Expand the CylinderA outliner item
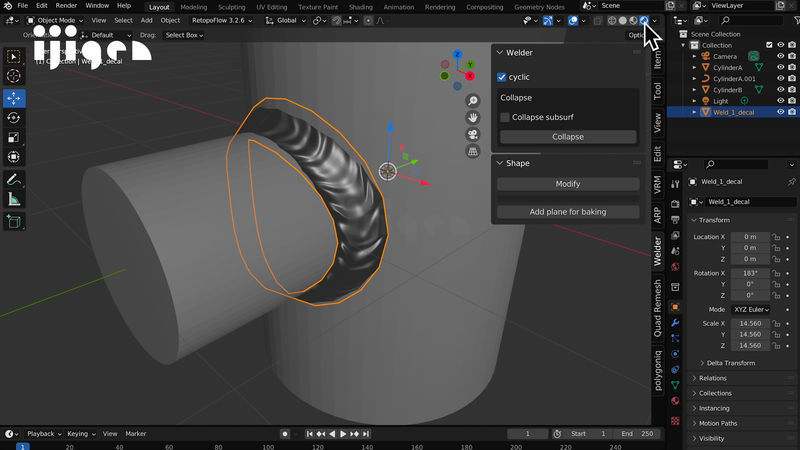 tap(694, 67)
